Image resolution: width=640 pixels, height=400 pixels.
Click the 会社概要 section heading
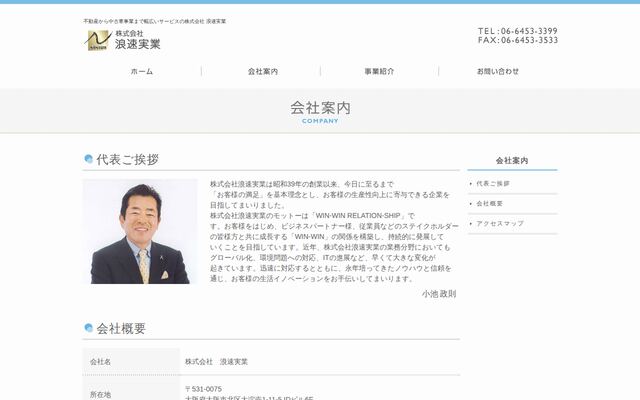point(121,328)
